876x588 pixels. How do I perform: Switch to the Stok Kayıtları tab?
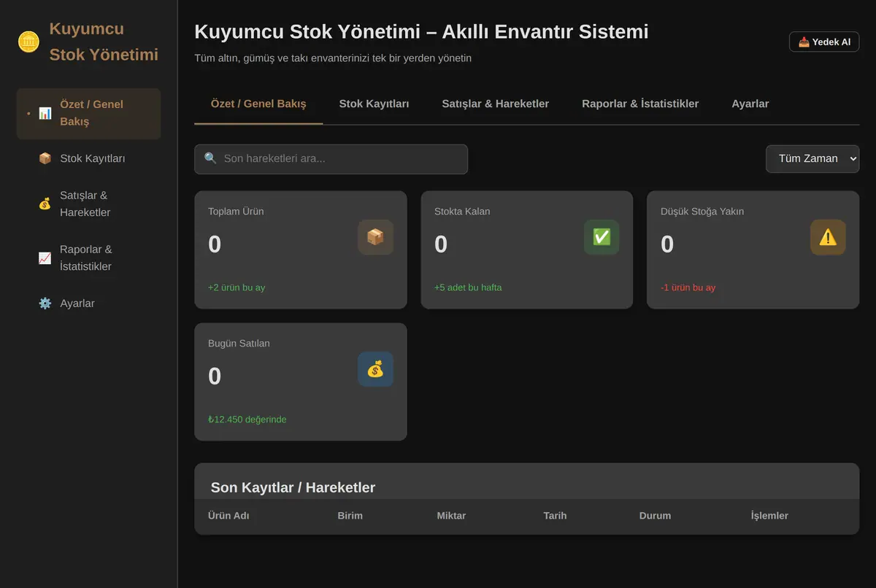[x=374, y=104]
